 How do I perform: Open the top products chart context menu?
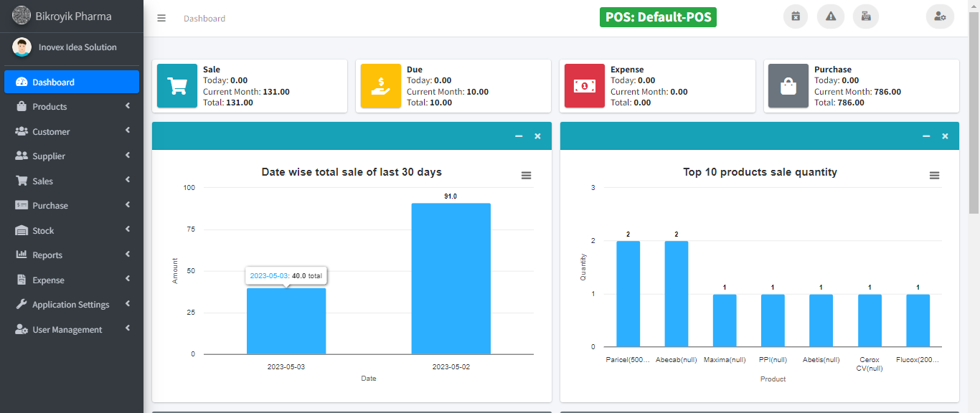point(934,176)
